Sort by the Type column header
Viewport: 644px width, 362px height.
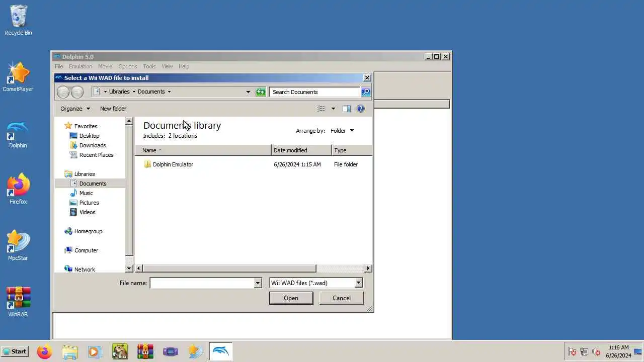(352, 150)
